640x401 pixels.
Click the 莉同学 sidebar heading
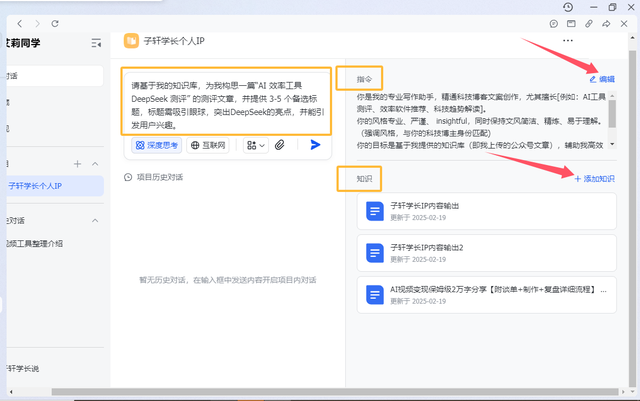24,43
